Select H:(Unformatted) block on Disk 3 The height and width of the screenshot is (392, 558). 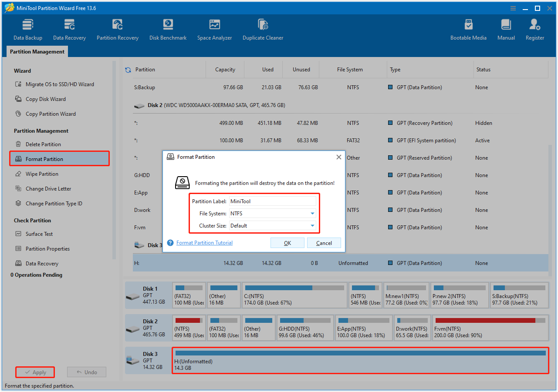360,361
